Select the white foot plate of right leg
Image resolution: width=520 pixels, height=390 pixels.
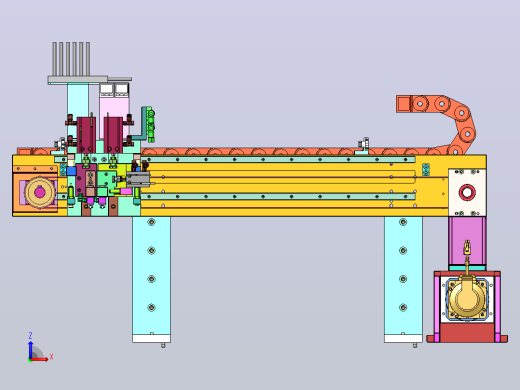[403, 339]
